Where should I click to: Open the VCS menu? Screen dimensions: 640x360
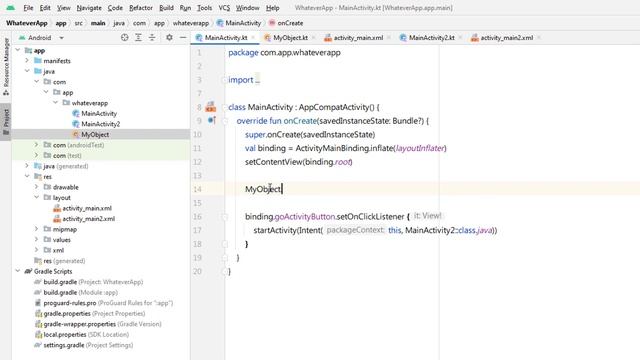tap(224, 8)
